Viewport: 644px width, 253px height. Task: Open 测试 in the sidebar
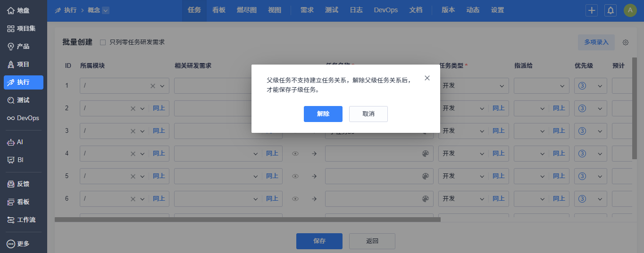[24, 100]
